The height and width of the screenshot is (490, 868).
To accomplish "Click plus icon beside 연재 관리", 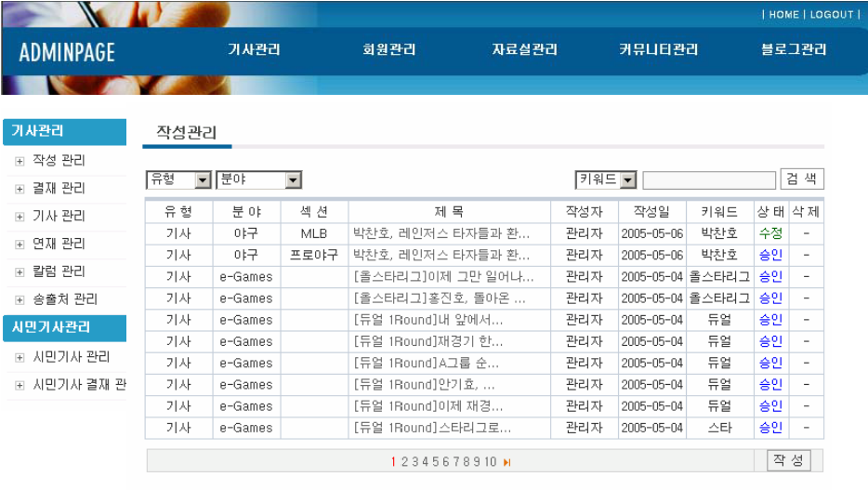I will [20, 245].
